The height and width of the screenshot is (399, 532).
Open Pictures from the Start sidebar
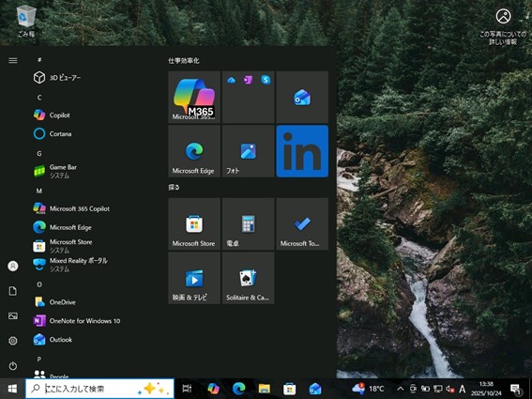click(13, 316)
